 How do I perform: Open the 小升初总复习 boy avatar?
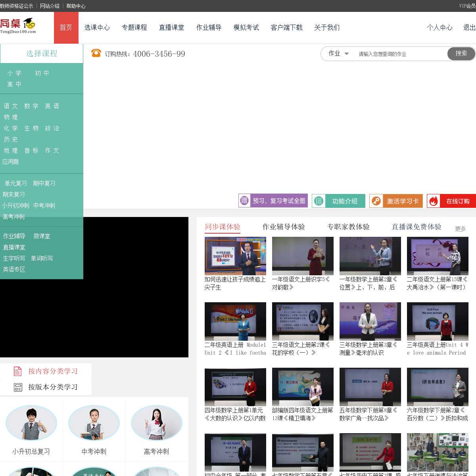pyautogui.click(x=31, y=423)
